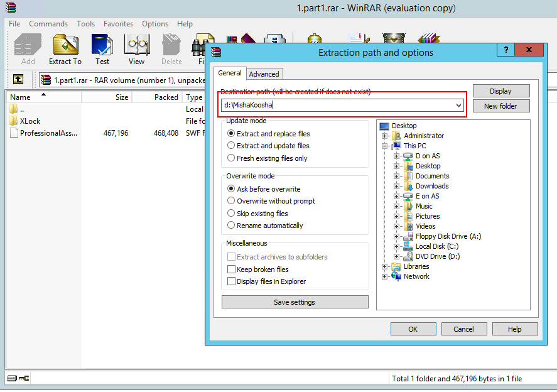The width and height of the screenshot is (557, 392).
Task: Select the ProfessionalAss... file icon
Action: coord(14,133)
